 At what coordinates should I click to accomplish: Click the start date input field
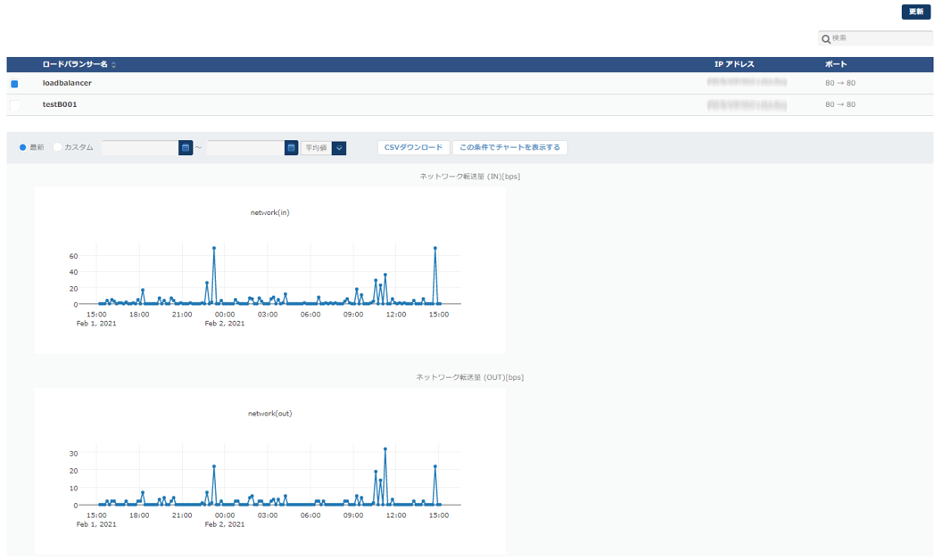pos(140,148)
